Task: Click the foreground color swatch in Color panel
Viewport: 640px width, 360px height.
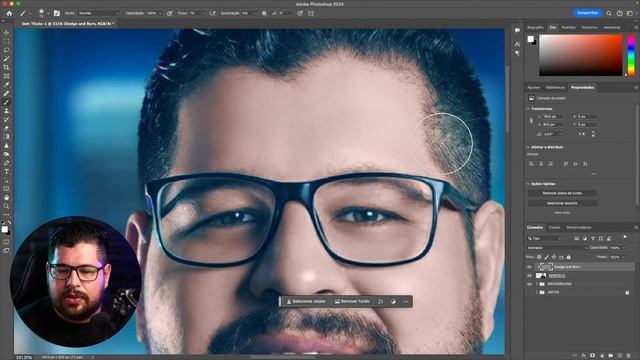Action: point(530,39)
